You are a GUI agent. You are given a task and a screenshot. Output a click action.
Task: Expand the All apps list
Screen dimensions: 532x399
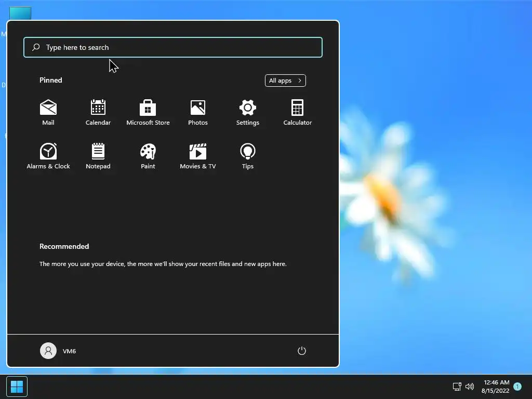tap(285, 81)
